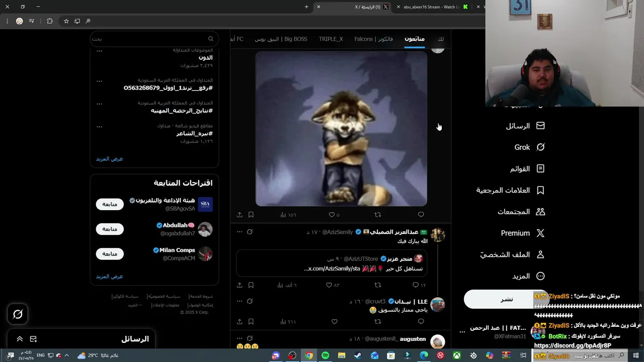This screenshot has height=362, width=644.
Task: Repost AzizSamily's post
Action: click(x=377, y=285)
